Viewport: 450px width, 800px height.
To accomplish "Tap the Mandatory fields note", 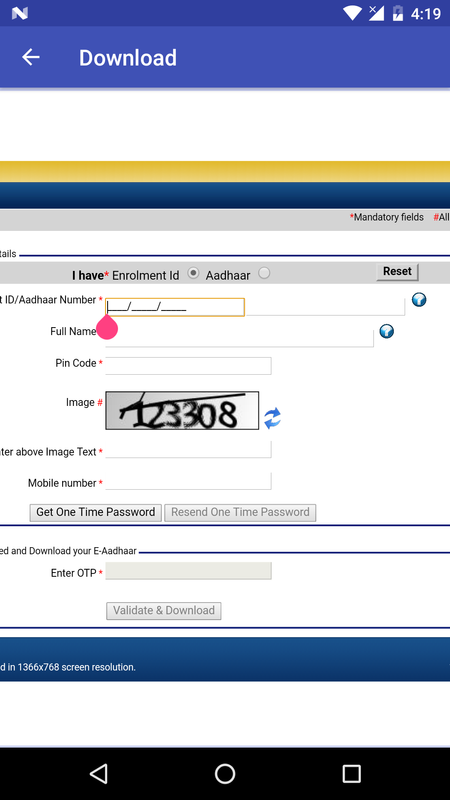I will (386, 217).
